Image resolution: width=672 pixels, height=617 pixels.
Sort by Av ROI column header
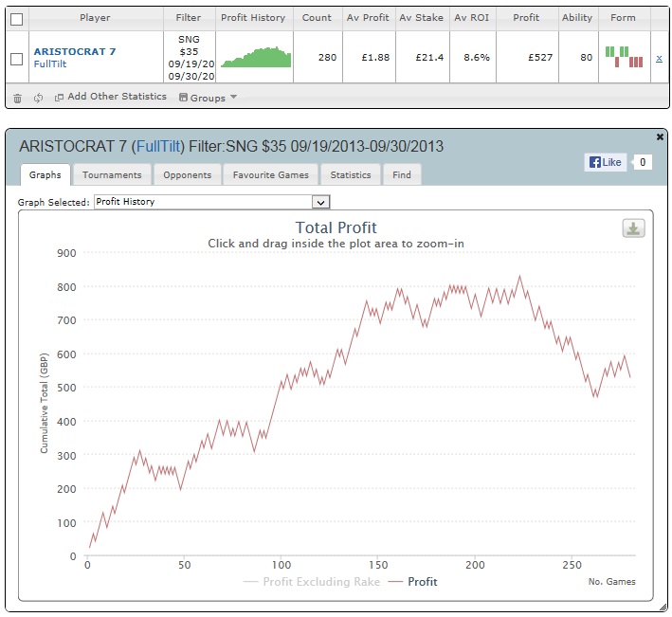click(x=471, y=18)
